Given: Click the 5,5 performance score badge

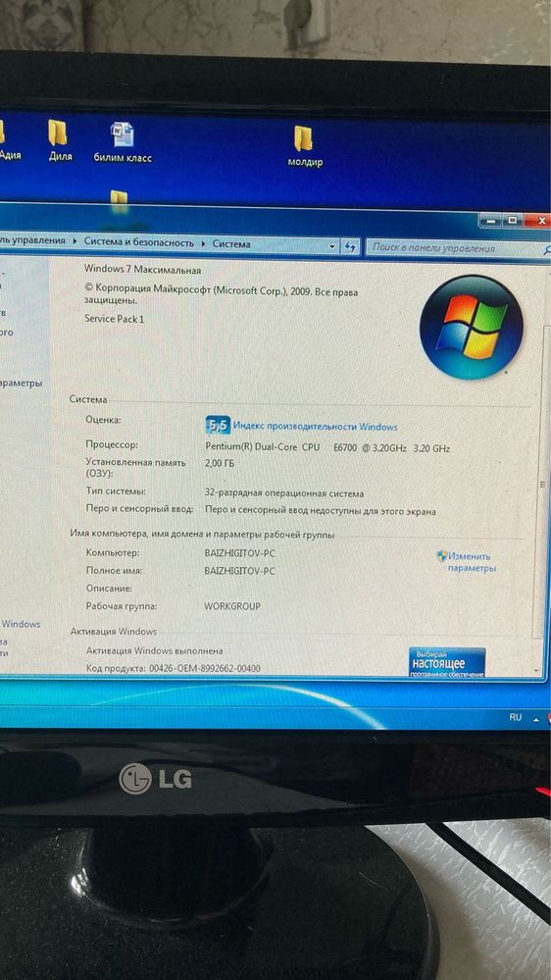Looking at the screenshot, I should (218, 426).
